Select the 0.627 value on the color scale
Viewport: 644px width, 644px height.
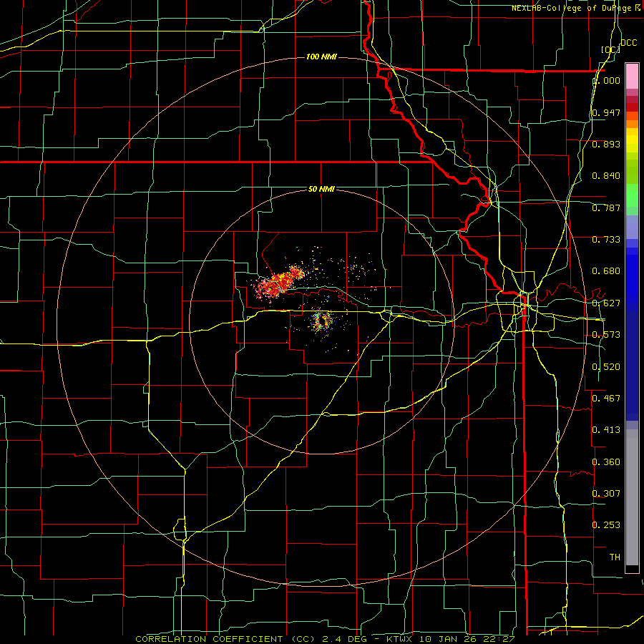pos(606,303)
